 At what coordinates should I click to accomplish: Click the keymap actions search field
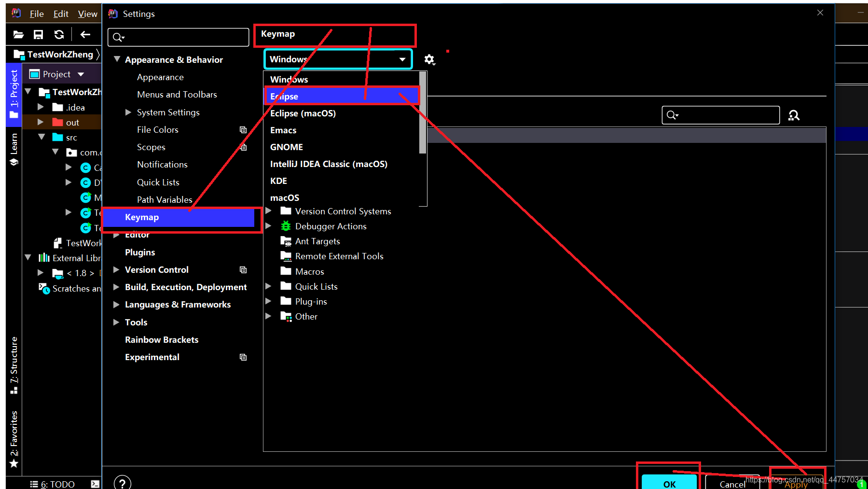(x=721, y=115)
